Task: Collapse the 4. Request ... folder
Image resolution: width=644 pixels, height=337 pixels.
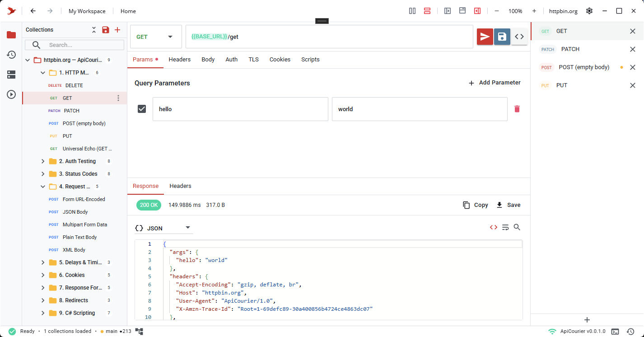Action: (x=43, y=187)
